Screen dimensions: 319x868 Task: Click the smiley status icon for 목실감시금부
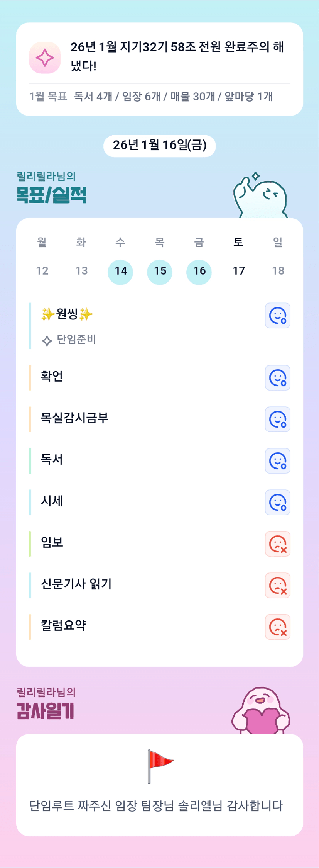277,419
